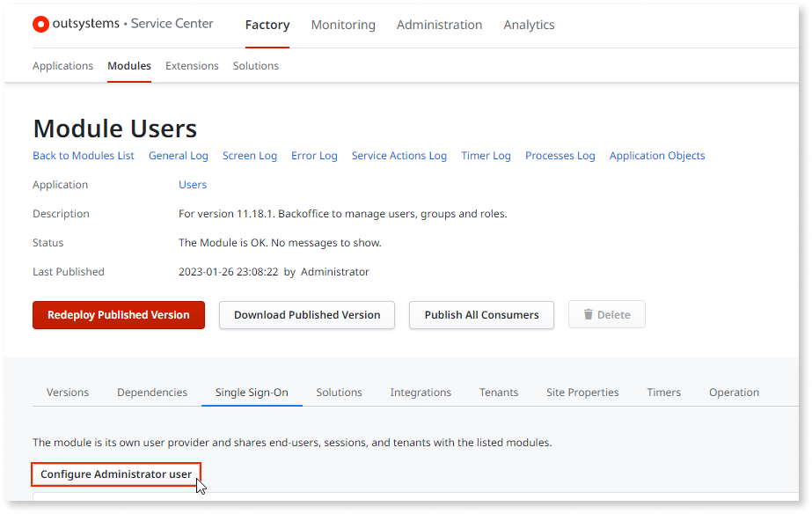
Task: Open the Extensions sub-menu
Action: [192, 66]
